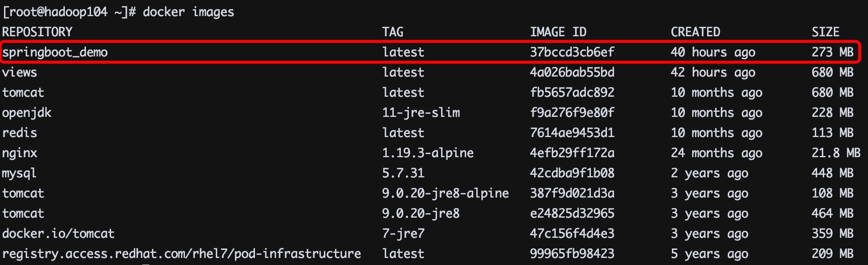Viewport: 868px width, 265px height.
Task: Click the nginx repository name
Action: [x=20, y=153]
